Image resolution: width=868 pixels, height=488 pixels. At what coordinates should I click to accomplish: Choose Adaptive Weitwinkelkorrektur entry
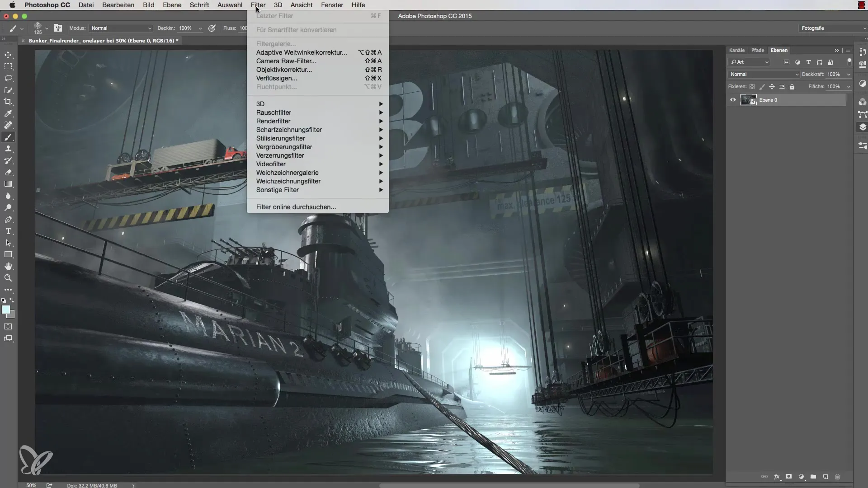[318, 52]
